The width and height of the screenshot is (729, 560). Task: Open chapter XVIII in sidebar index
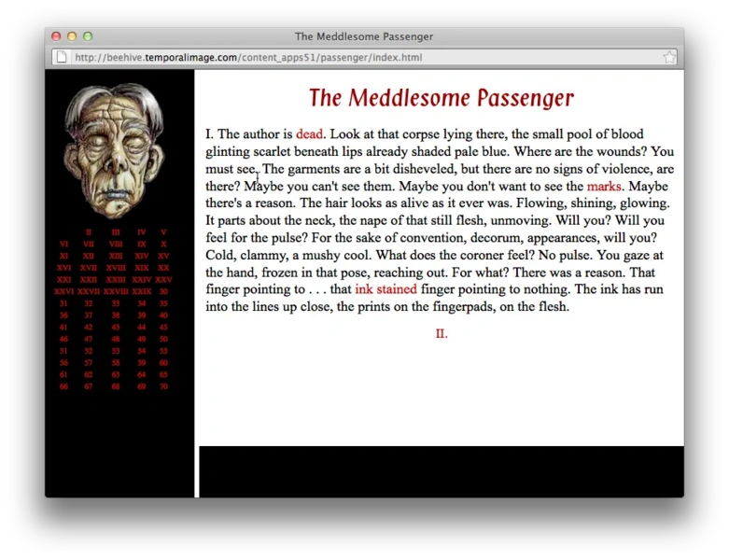(116, 268)
